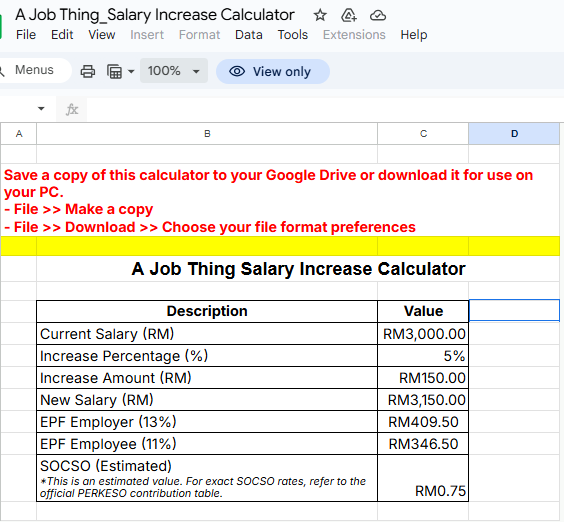The image size is (564, 522).
Task: Star the Salary Increase Calculator document
Action: pyautogui.click(x=320, y=15)
